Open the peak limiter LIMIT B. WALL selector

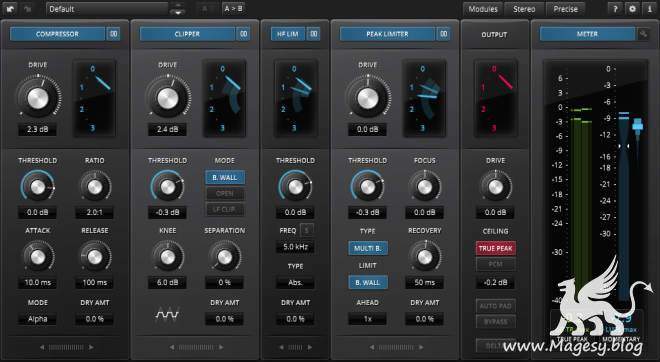(367, 282)
